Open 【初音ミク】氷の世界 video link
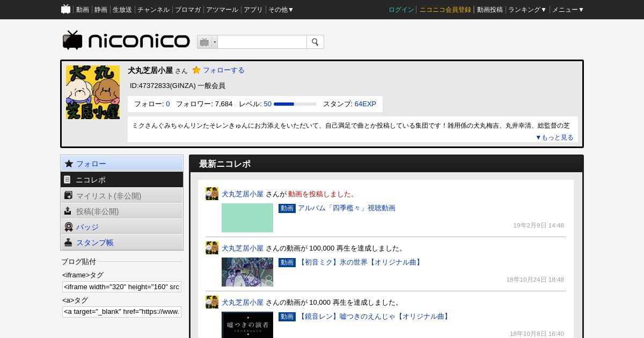 click(361, 262)
